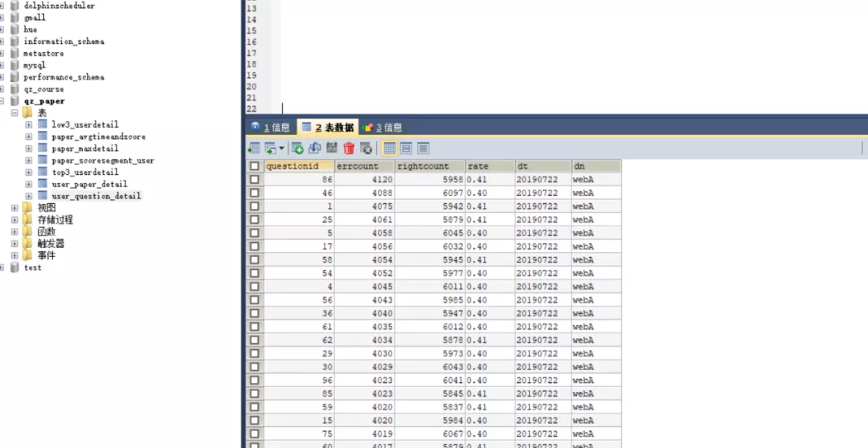Click the delete selected rows trash icon

[349, 148]
